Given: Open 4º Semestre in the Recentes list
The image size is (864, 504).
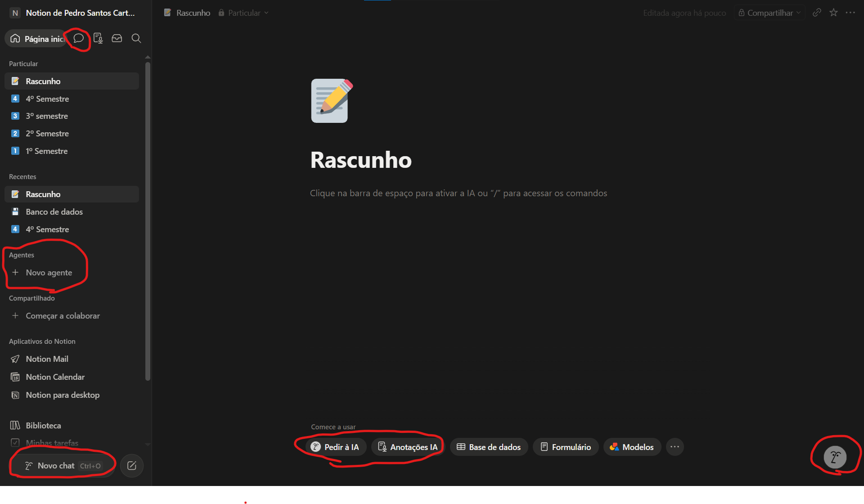Looking at the screenshot, I should (x=72, y=229).
